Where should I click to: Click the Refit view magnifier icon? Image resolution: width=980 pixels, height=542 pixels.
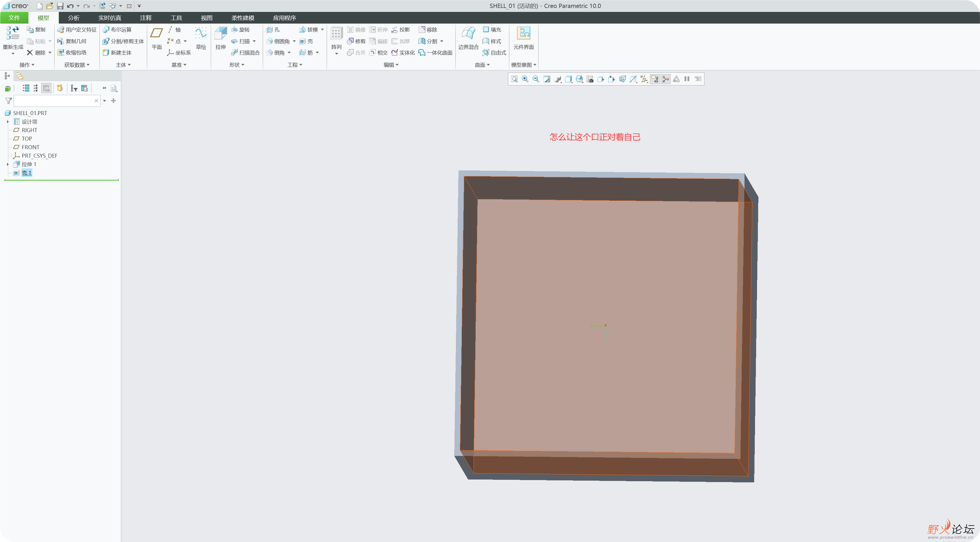(x=514, y=79)
